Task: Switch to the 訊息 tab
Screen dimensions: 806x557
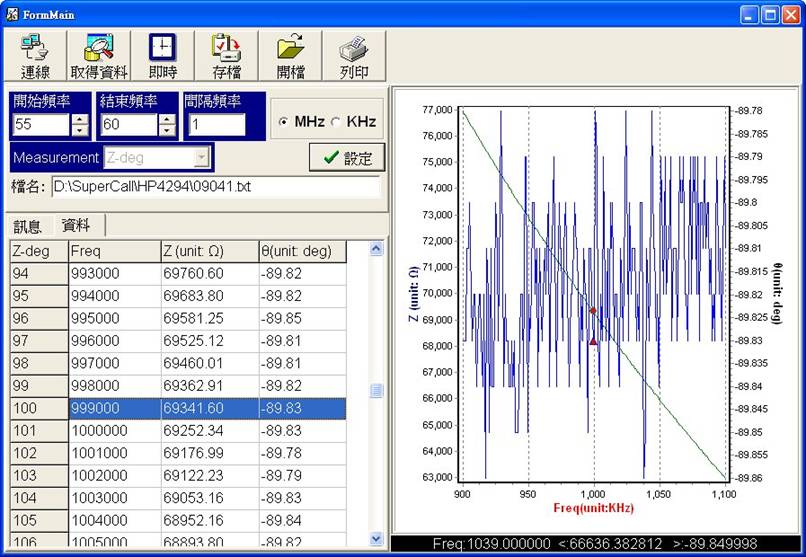Action: point(27,226)
